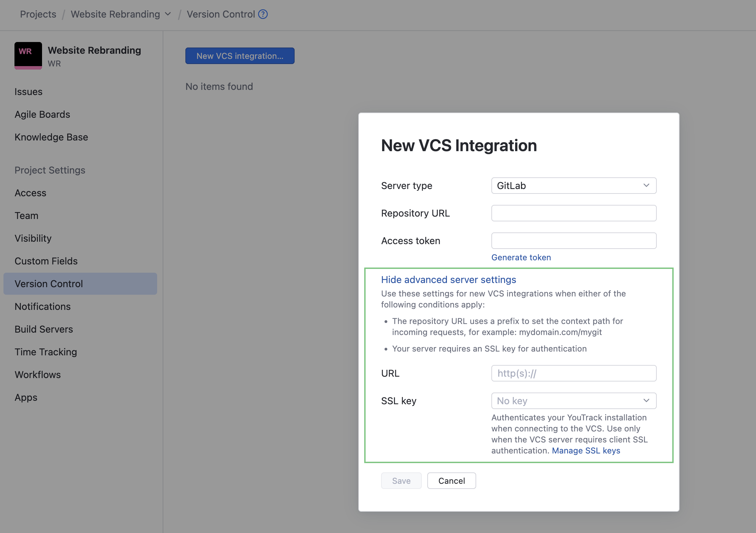756x533 pixels.
Task: Open Custom Fields settings
Action: (x=46, y=261)
